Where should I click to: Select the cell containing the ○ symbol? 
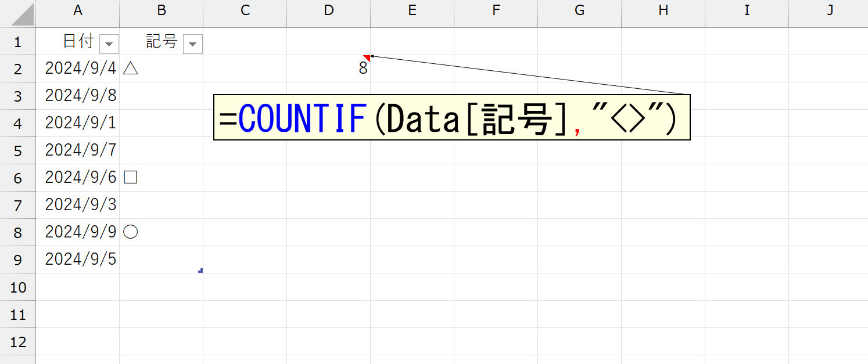coord(161,232)
